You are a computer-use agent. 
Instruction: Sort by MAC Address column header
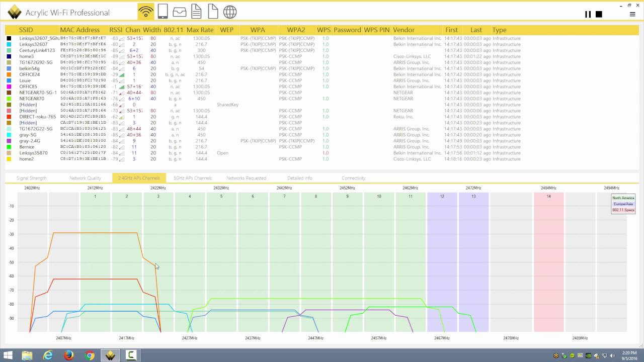80,30
